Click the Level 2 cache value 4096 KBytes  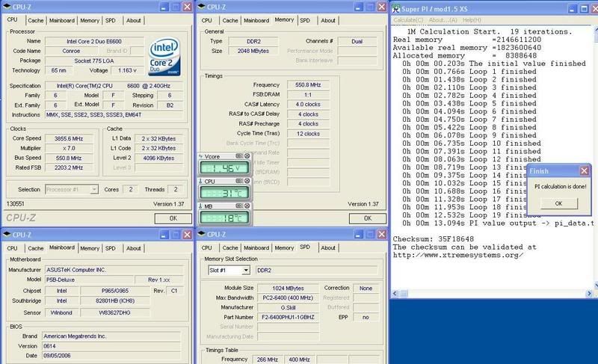[x=158, y=158]
